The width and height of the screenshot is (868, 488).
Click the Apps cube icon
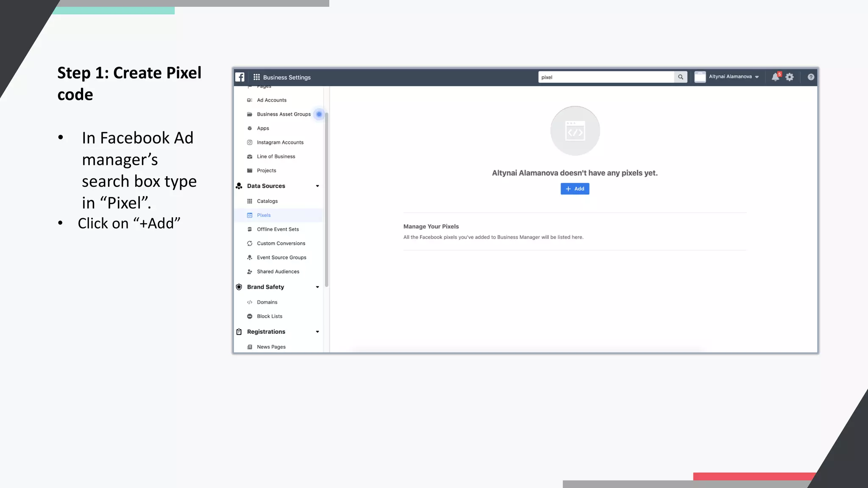point(250,128)
